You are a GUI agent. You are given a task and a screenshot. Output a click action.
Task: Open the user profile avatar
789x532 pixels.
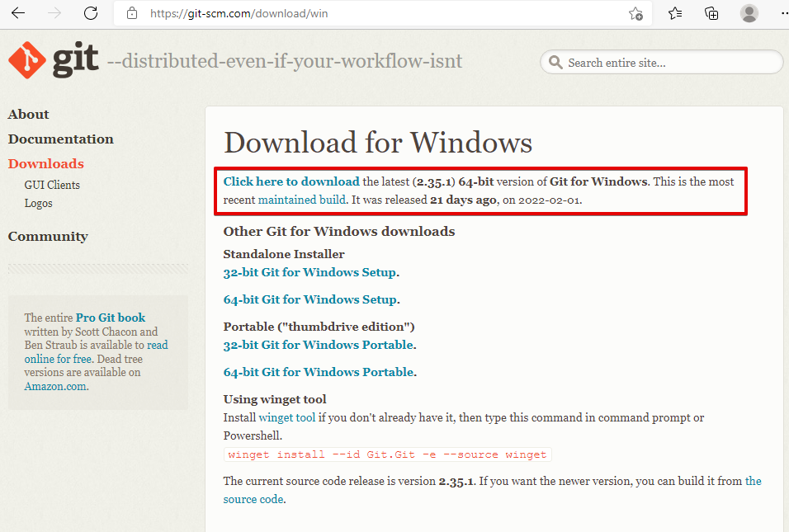(x=749, y=13)
